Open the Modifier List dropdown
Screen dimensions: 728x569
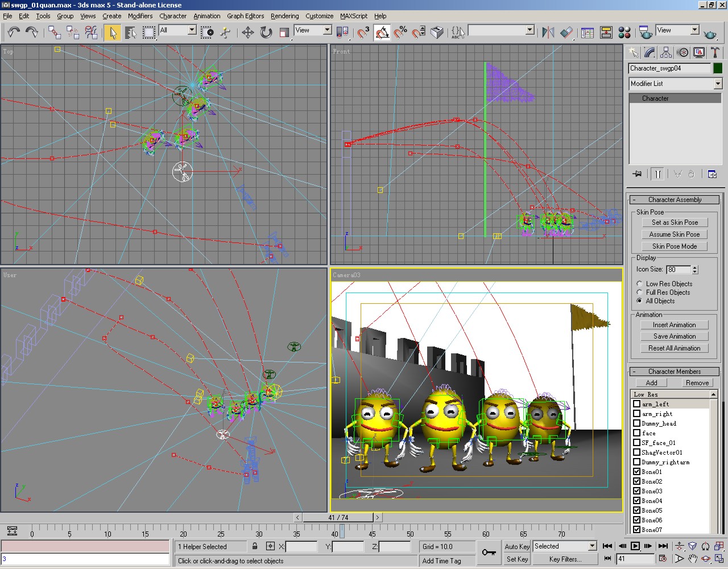718,84
